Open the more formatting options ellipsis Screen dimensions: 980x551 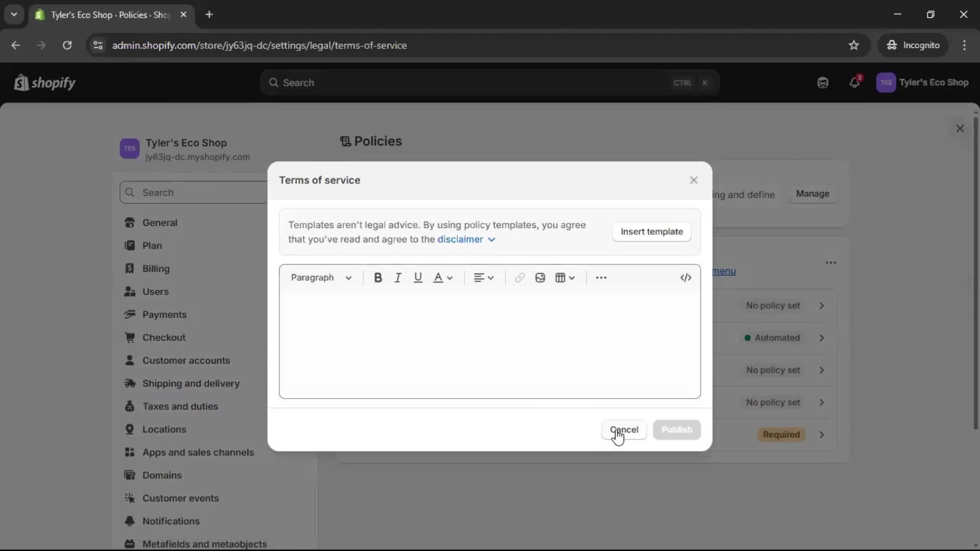click(601, 278)
